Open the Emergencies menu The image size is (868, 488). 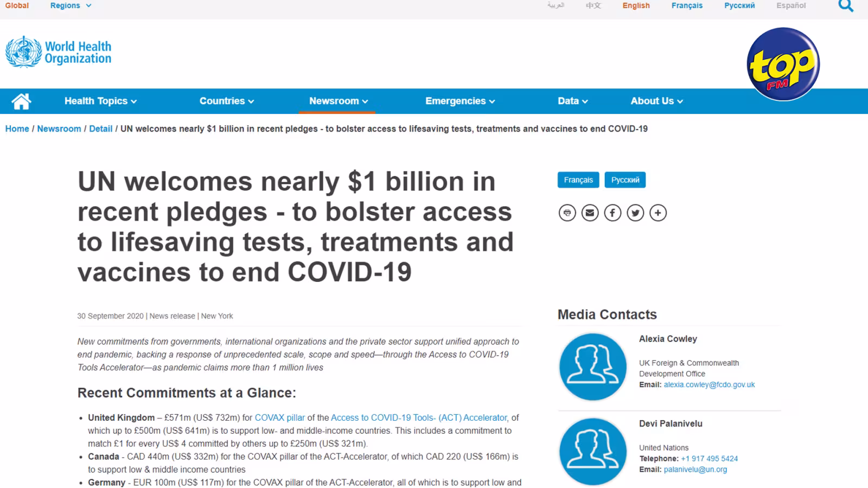tap(460, 101)
